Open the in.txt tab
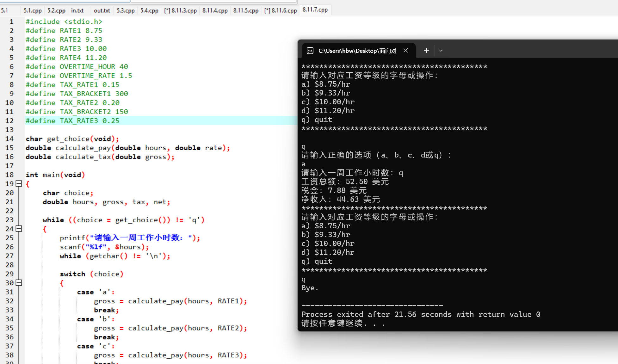 pyautogui.click(x=77, y=10)
